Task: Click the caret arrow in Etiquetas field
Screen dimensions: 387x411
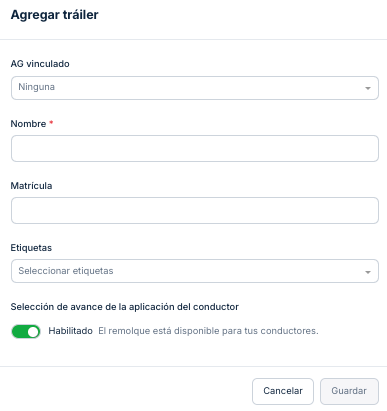Action: coord(368,272)
